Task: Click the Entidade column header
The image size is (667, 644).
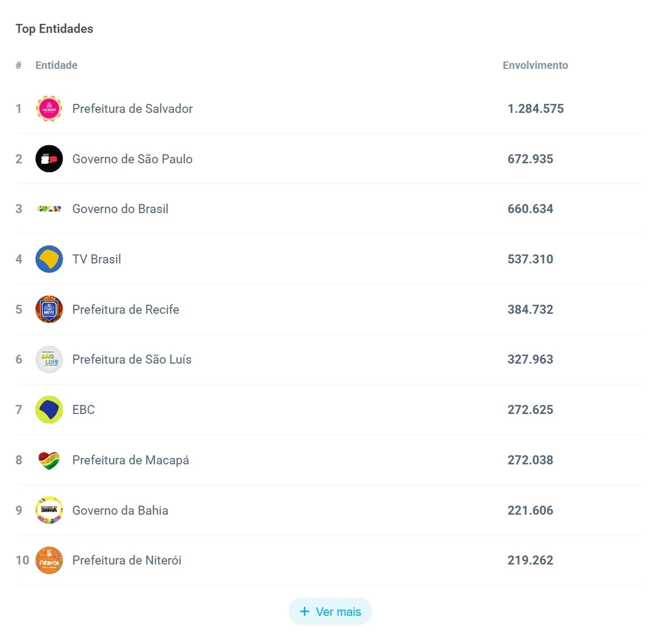Action: point(56,65)
